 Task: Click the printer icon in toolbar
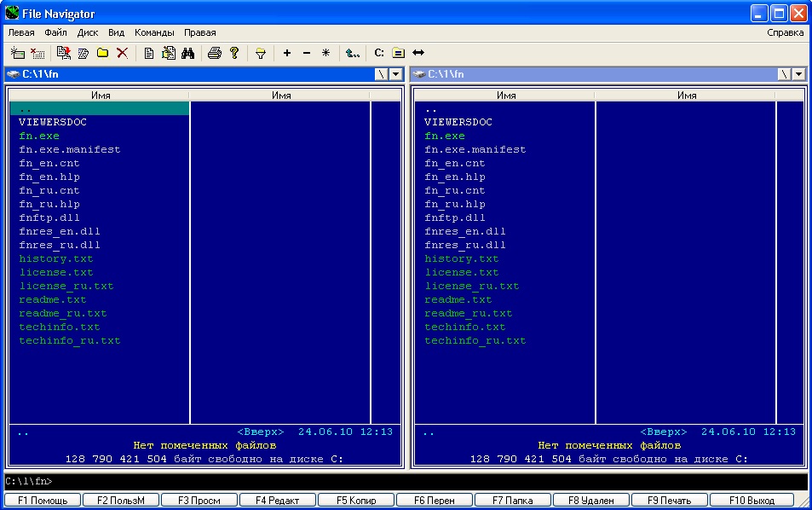[x=215, y=53]
